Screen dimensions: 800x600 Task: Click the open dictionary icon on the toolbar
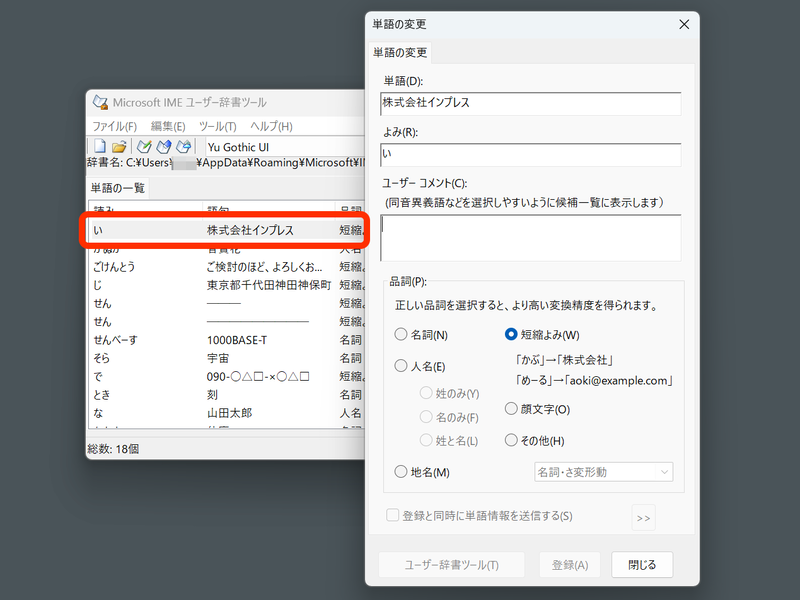(x=120, y=146)
